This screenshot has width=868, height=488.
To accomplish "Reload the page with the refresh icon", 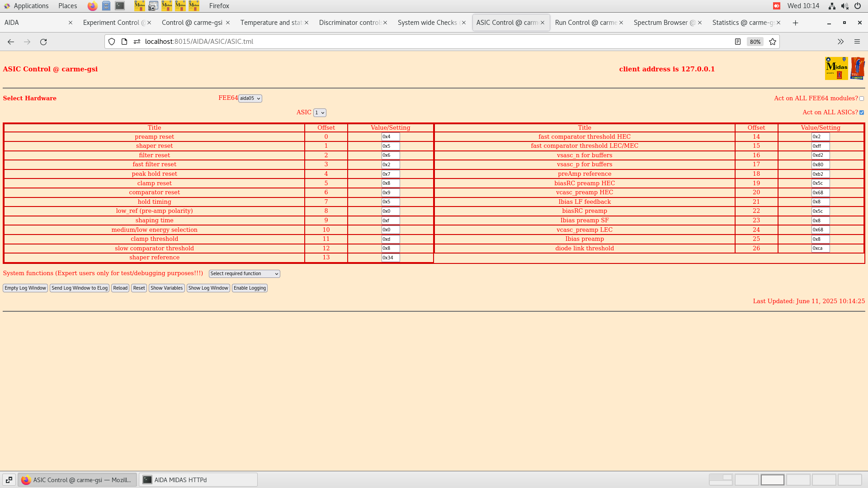I will [43, 42].
